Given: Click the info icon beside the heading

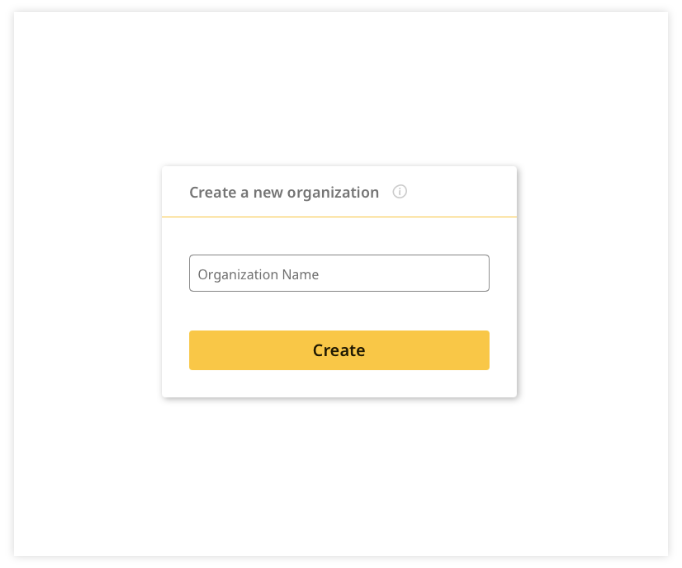Looking at the screenshot, I should [399, 191].
